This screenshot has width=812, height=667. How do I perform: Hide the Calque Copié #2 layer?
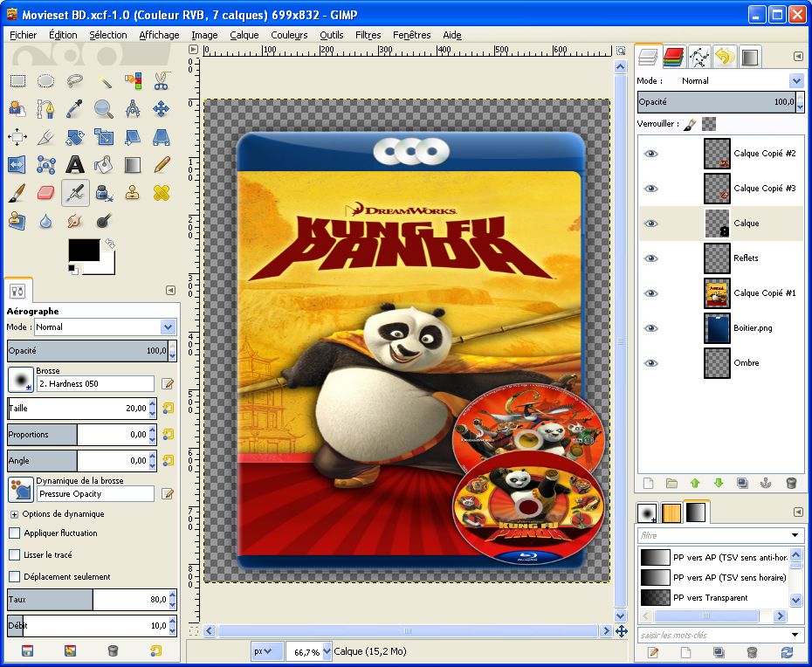click(x=651, y=154)
